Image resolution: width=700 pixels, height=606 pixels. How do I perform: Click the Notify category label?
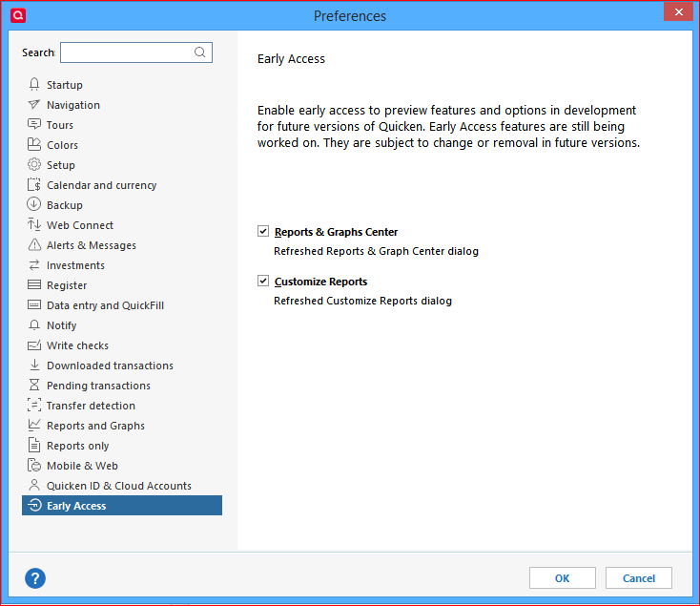coord(61,325)
